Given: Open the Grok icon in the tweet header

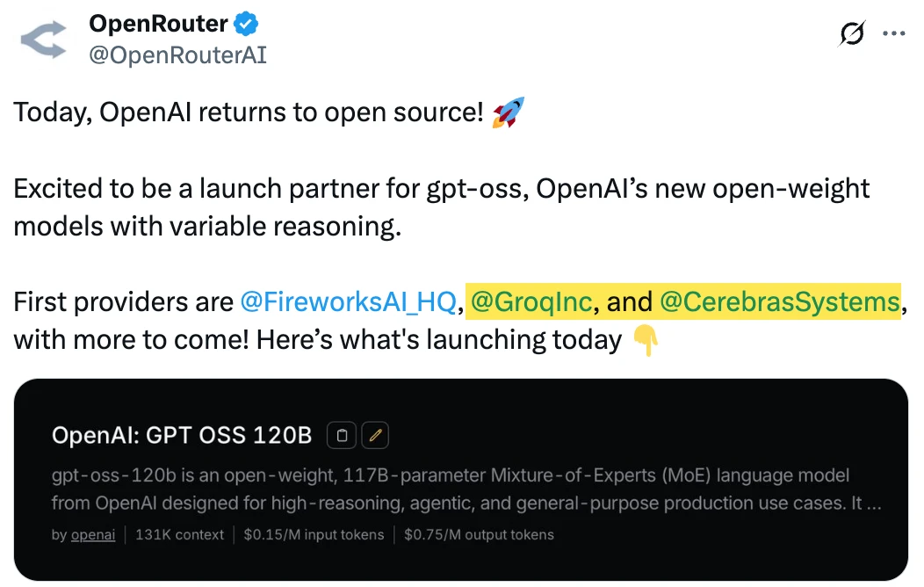Looking at the screenshot, I should (x=851, y=33).
